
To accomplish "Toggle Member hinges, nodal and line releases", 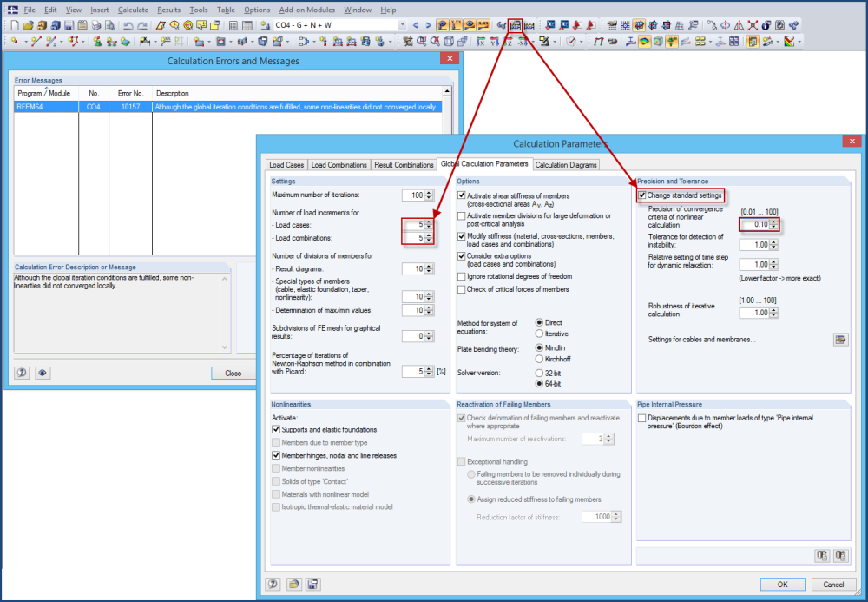I will [x=276, y=455].
